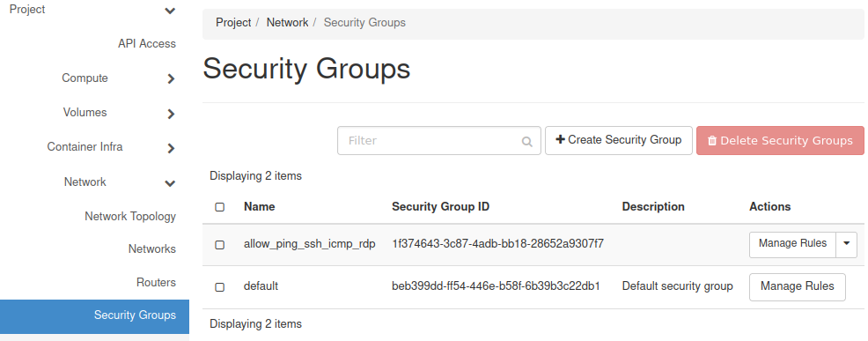This screenshot has height=341, width=868.
Task: Click ID beb399dd-ff54-446e-b58f-6b39b3c22db1
Action: 496,286
